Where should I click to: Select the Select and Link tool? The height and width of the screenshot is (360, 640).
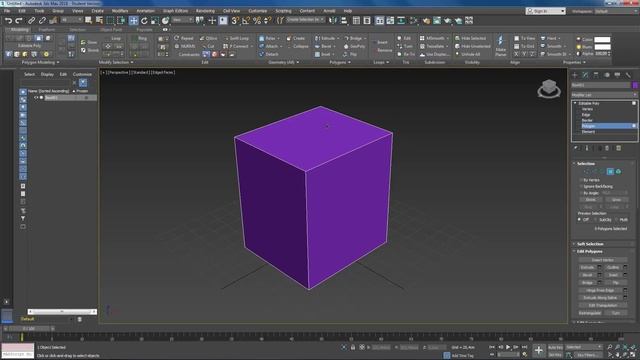tap(31, 20)
